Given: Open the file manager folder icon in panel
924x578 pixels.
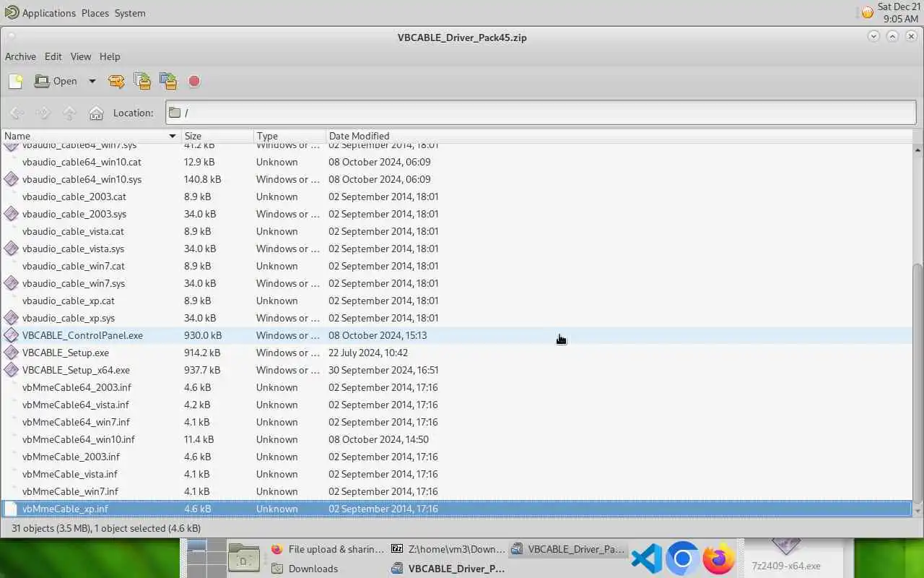Looking at the screenshot, I should pos(244,558).
